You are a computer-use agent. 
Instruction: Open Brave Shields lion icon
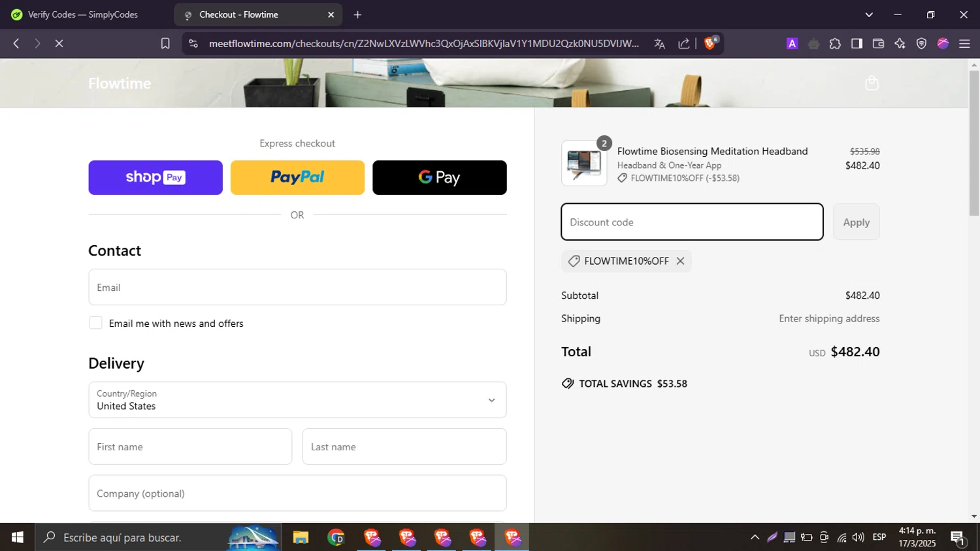tap(711, 43)
